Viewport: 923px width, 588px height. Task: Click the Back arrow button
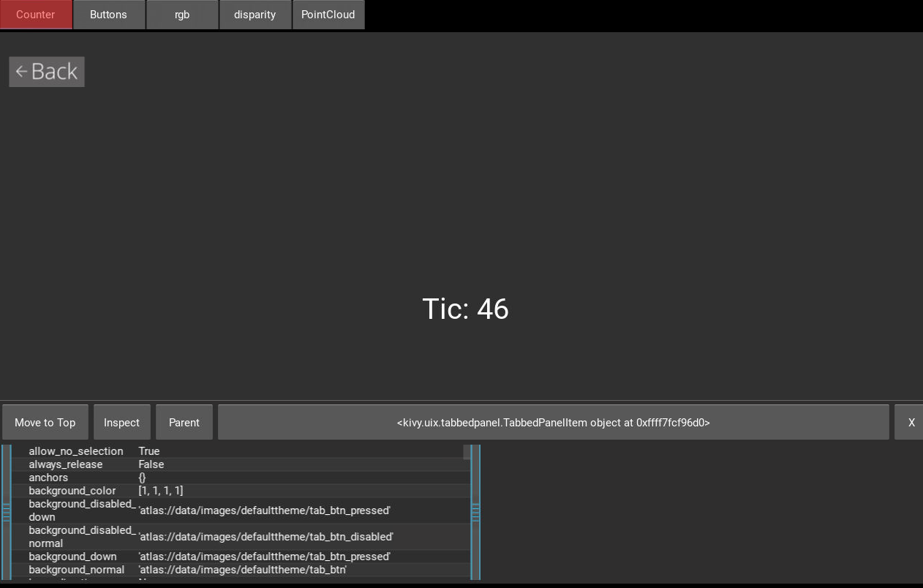click(47, 72)
